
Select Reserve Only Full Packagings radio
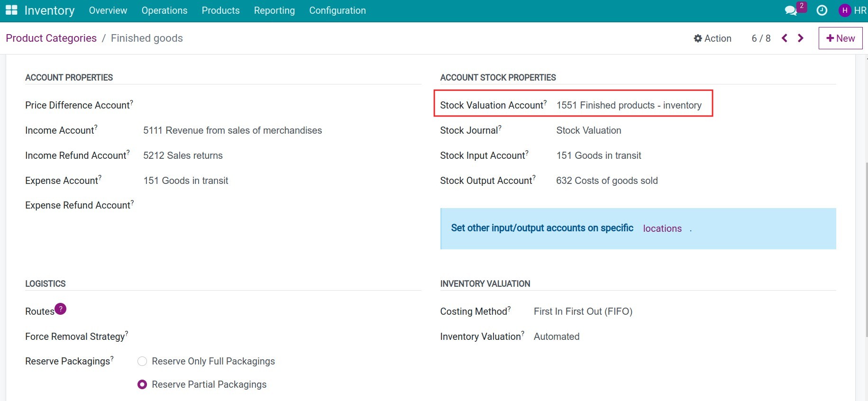click(142, 361)
